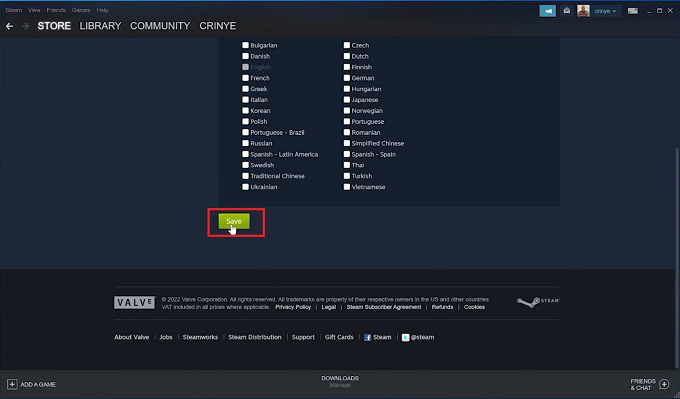Check the Norwegian language box
The width and height of the screenshot is (680, 399).
tap(347, 110)
